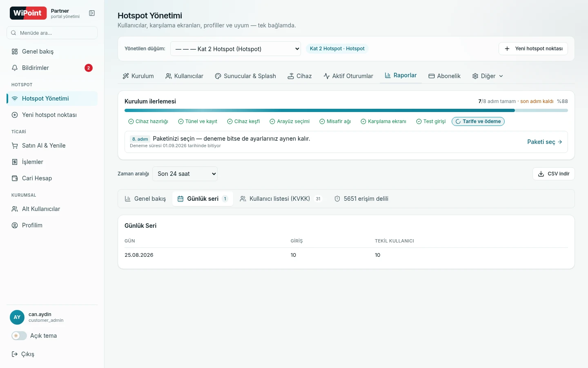588x368 pixels.
Task: Click the Genel bakış grid icon in sidebar
Action: pyautogui.click(x=15, y=52)
